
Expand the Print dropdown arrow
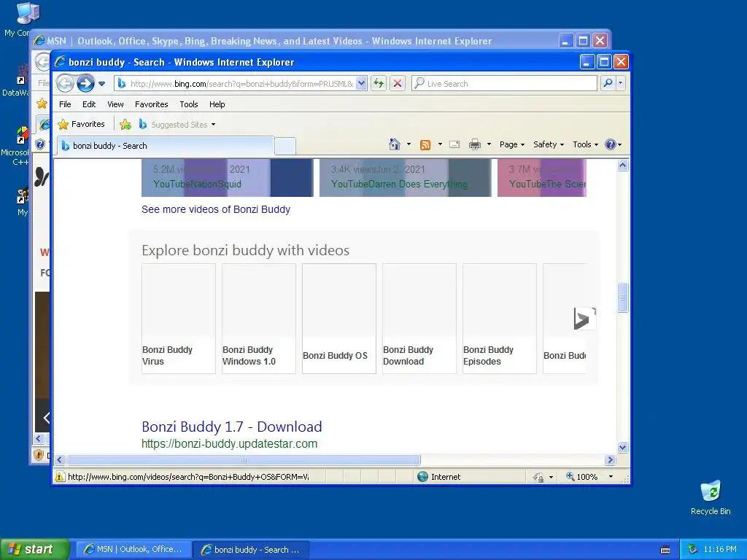[489, 144]
